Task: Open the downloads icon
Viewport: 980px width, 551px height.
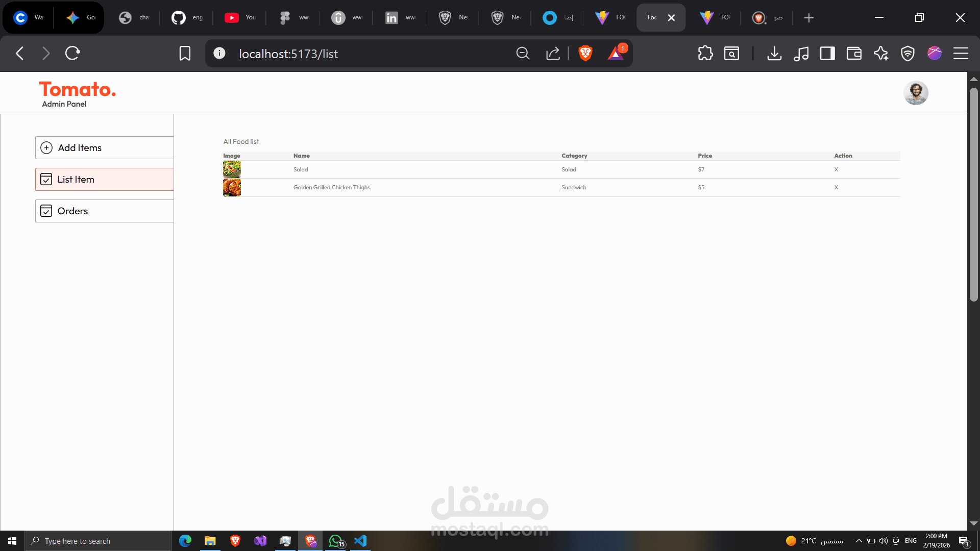Action: point(774,54)
